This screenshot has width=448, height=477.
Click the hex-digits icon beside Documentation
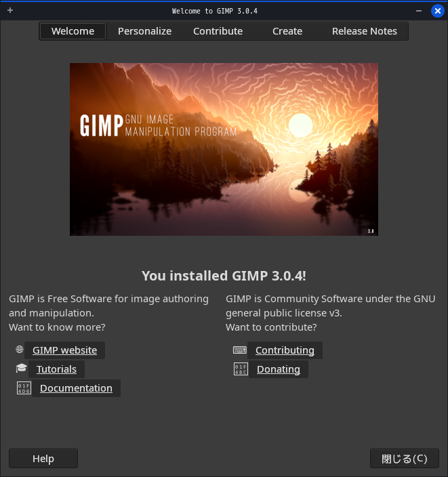click(x=24, y=388)
